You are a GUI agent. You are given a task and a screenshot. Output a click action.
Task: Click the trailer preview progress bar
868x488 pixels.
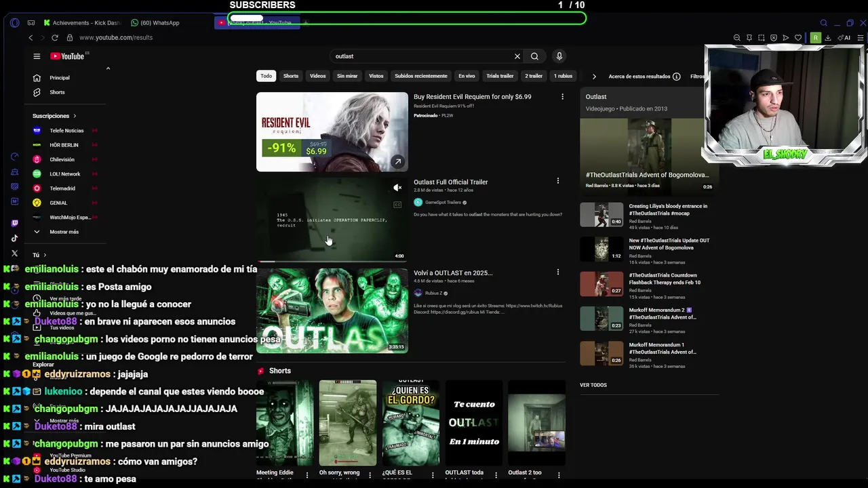[332, 261]
